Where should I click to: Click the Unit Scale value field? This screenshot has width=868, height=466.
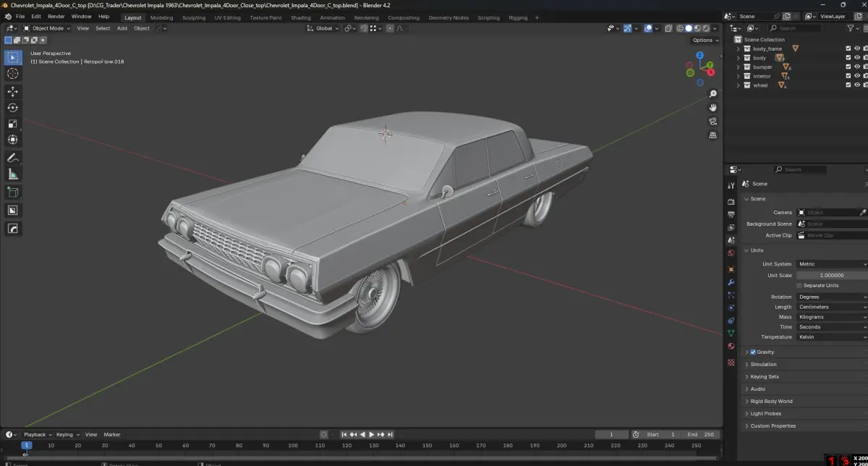(x=832, y=275)
